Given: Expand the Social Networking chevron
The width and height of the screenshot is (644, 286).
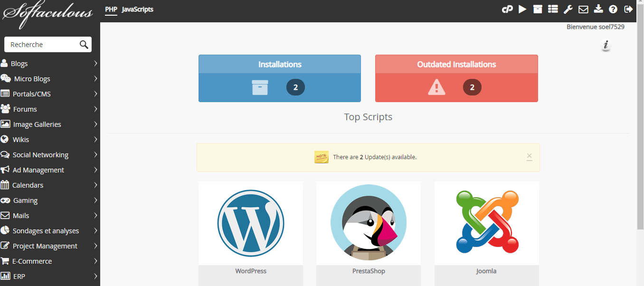Looking at the screenshot, I should (95, 154).
